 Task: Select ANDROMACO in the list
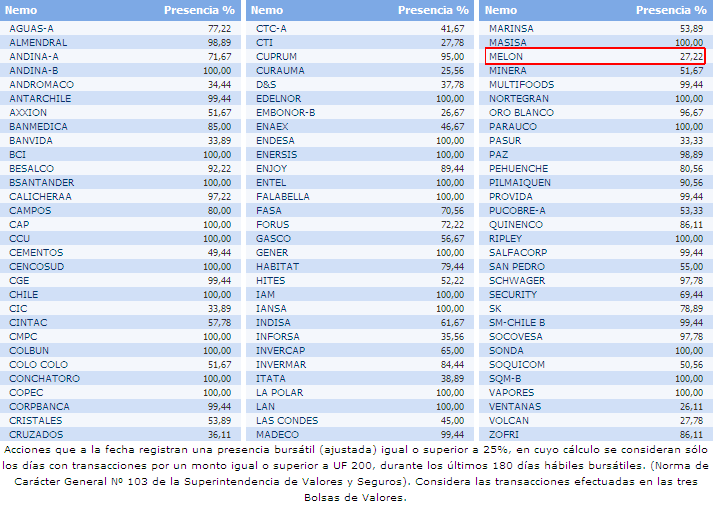[42, 85]
